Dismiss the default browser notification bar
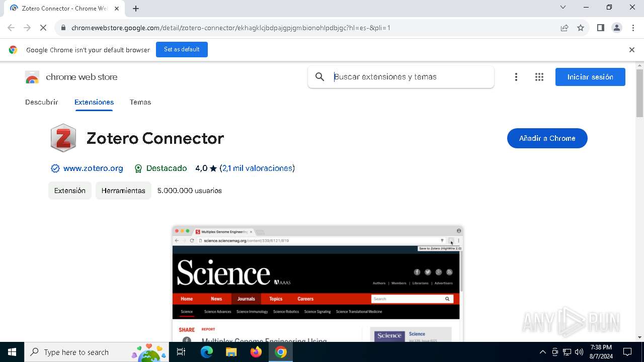The image size is (644, 362). click(632, 50)
